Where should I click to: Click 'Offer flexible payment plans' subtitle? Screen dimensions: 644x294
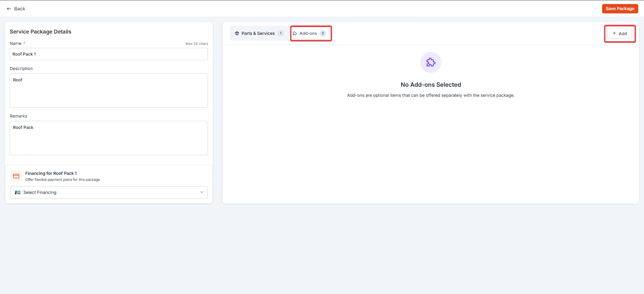point(62,180)
